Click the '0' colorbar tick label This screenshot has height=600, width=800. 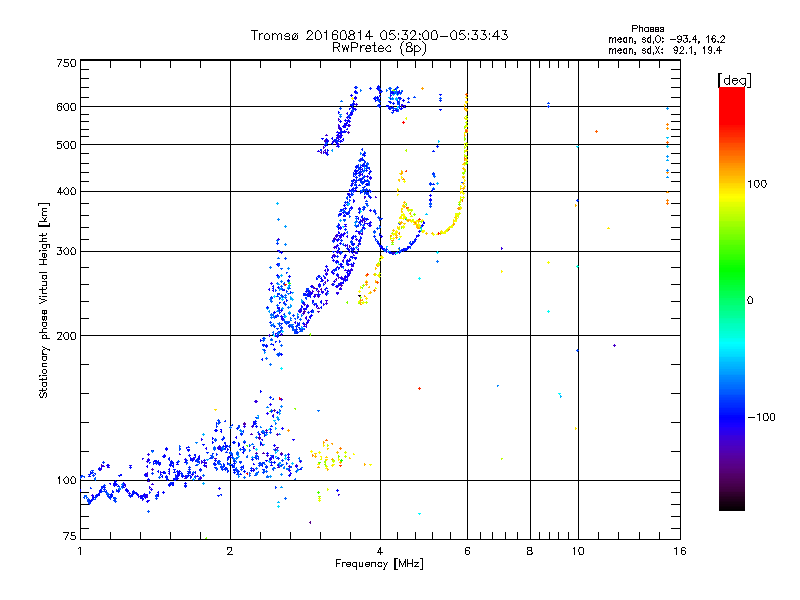[749, 300]
